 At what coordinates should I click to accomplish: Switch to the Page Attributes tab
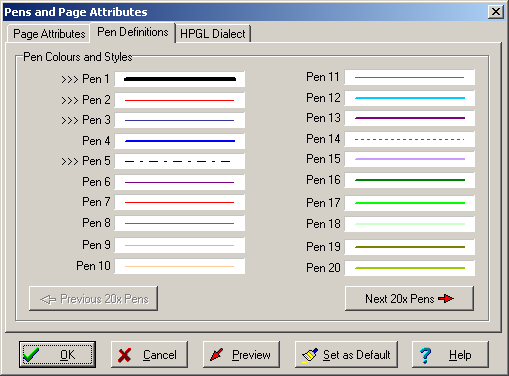[49, 34]
